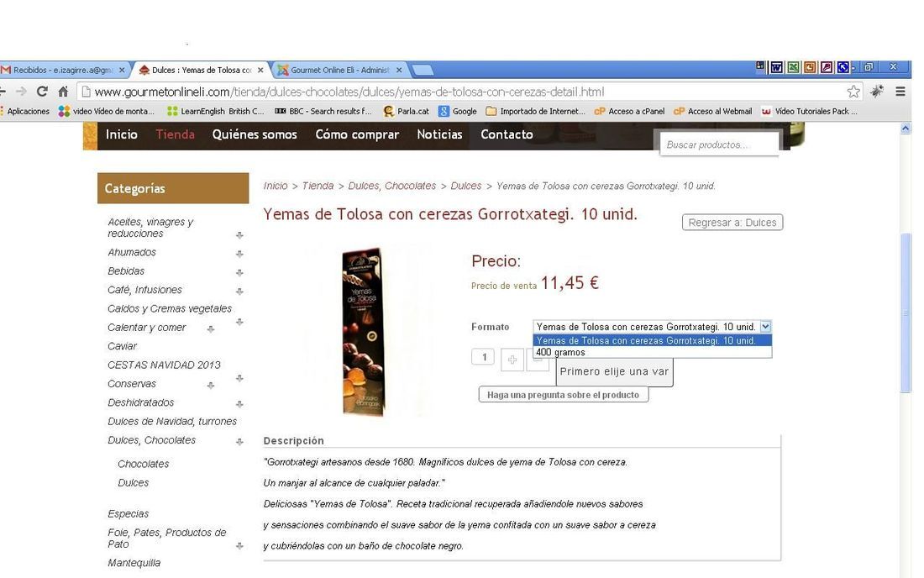
Task: Open LearnEnglish British Council bookmark
Action: (216, 111)
